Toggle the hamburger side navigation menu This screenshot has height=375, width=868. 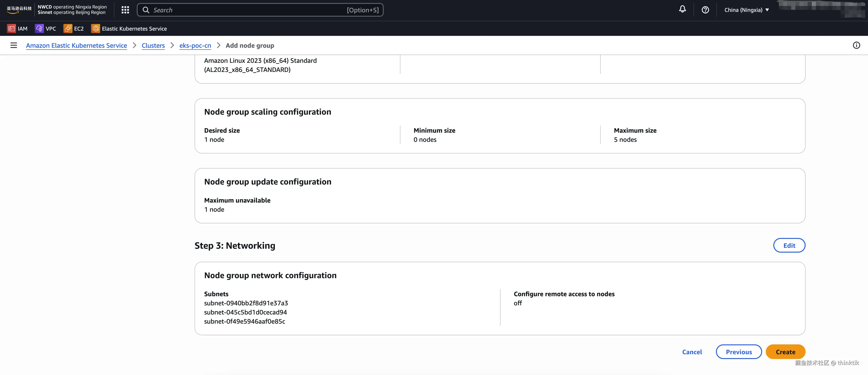tap(13, 45)
